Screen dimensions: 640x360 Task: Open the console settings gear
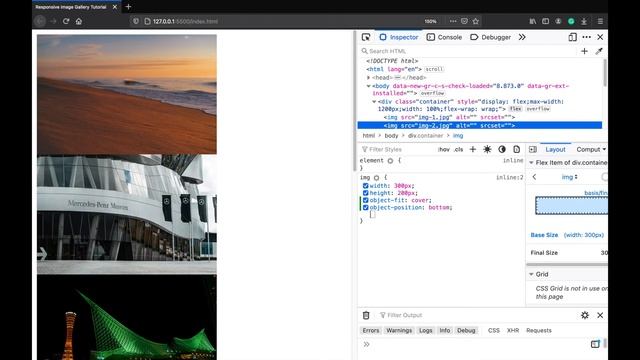(584, 315)
